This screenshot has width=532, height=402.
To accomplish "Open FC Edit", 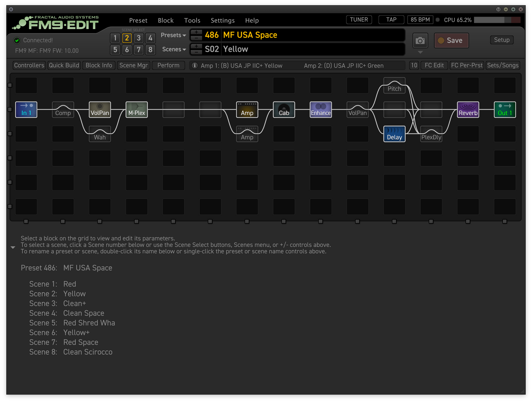I will [x=434, y=65].
